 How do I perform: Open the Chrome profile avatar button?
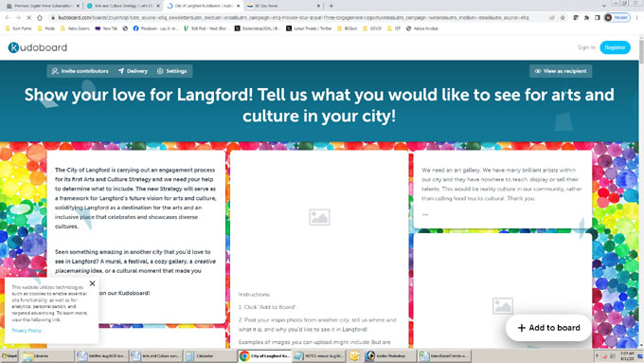(x=617, y=18)
